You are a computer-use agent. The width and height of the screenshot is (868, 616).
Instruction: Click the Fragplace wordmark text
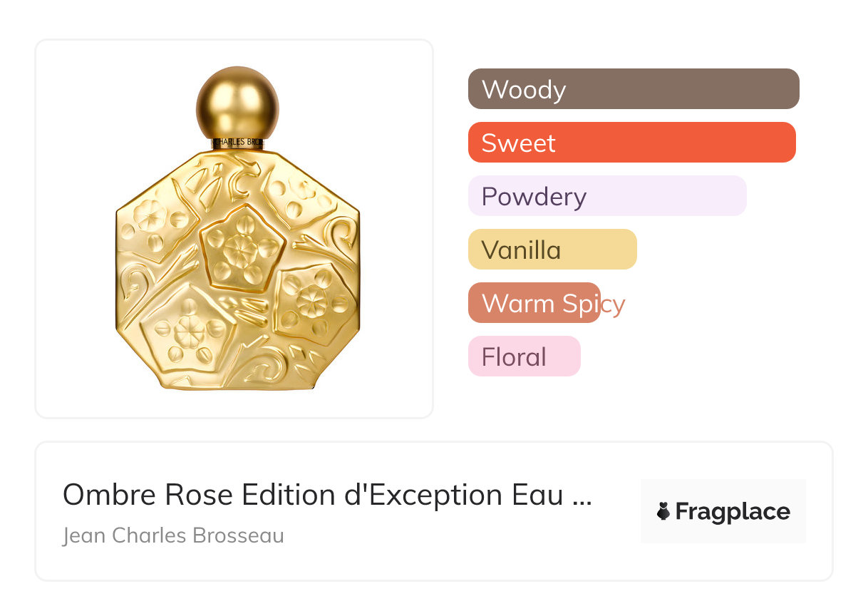click(x=732, y=511)
